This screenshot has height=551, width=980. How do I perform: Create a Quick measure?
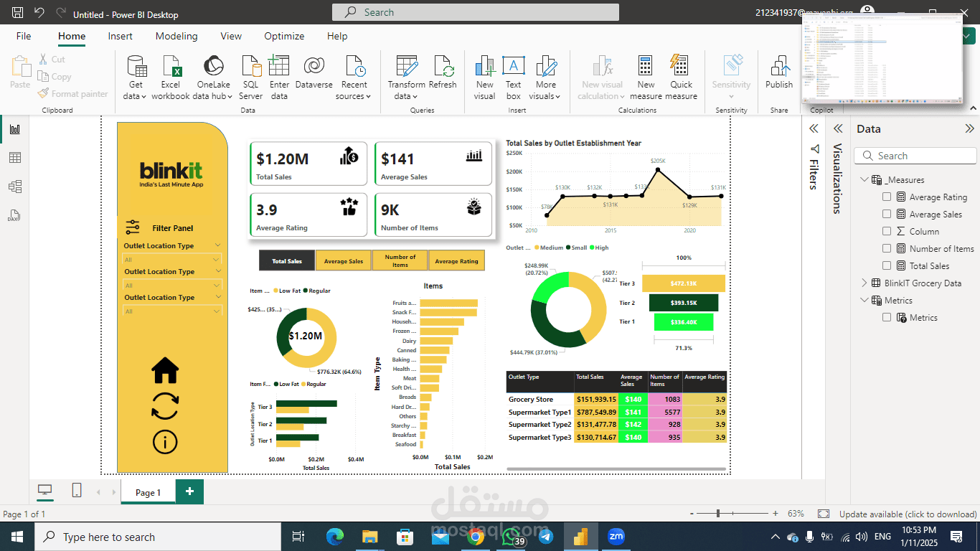[681, 77]
